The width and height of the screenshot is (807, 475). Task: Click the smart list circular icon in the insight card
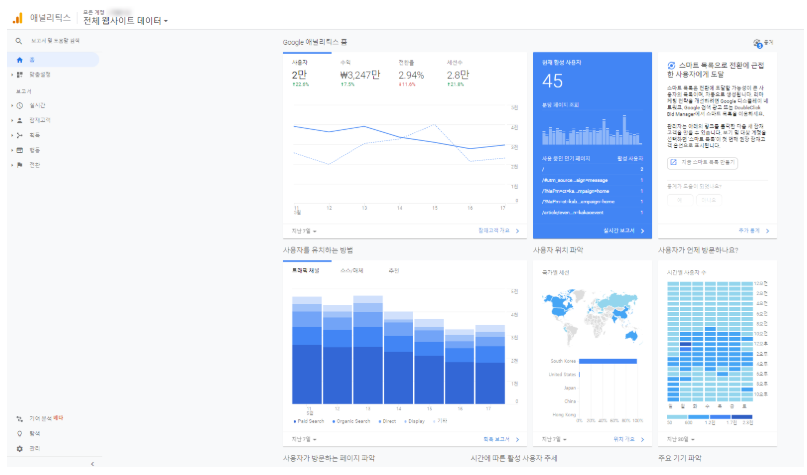coord(671,66)
